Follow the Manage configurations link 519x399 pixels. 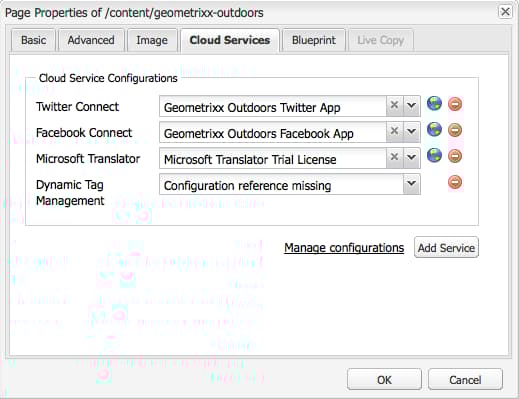(344, 248)
